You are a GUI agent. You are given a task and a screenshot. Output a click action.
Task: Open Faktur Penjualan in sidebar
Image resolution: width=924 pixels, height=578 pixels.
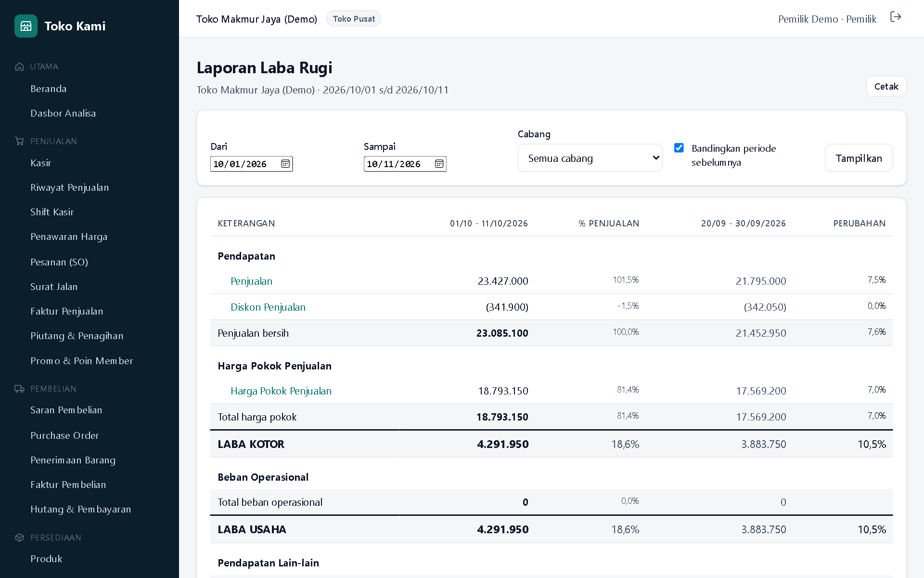67,311
